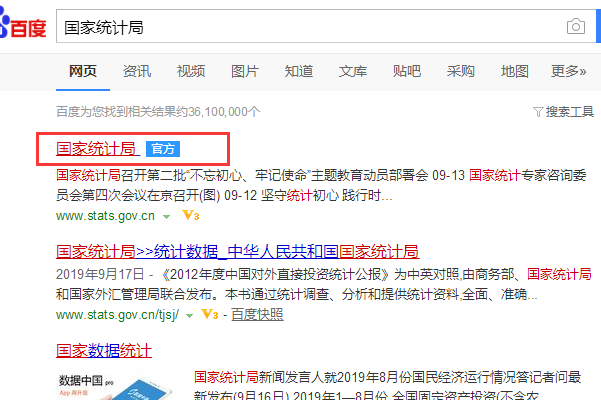The image size is (601, 400).
Task: Click the V3 badge beside www.stats.gov.cn/tjsj/
Action: (210, 314)
